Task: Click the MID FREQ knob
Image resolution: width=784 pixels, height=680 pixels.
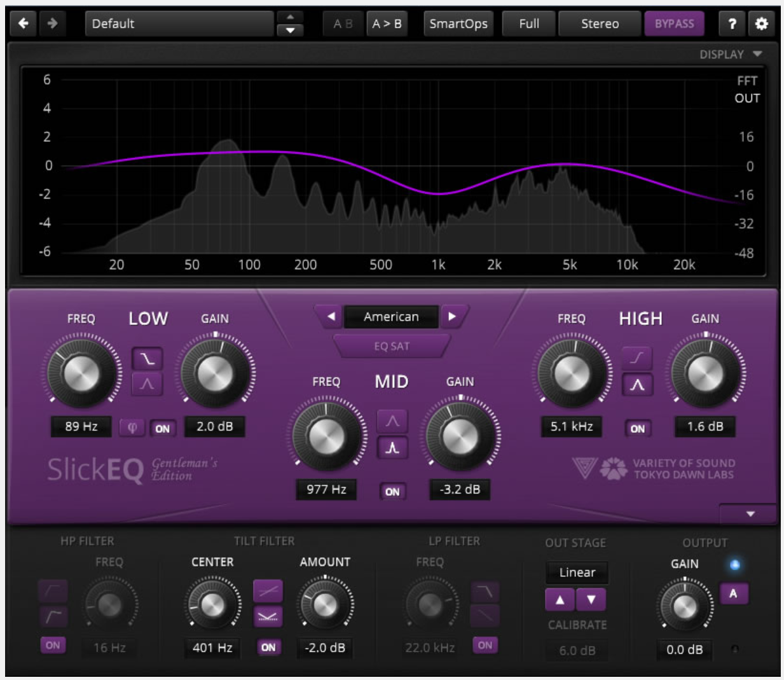Action: point(327,436)
